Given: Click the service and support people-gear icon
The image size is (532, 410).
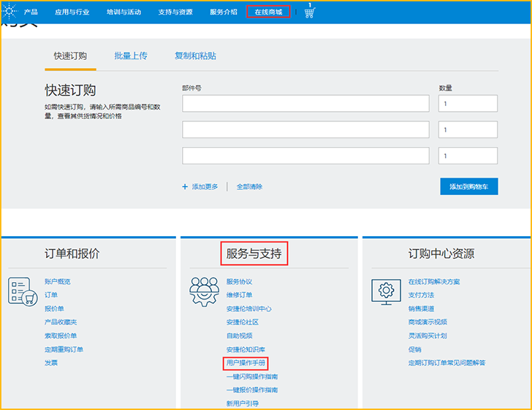Looking at the screenshot, I should coord(203,292).
